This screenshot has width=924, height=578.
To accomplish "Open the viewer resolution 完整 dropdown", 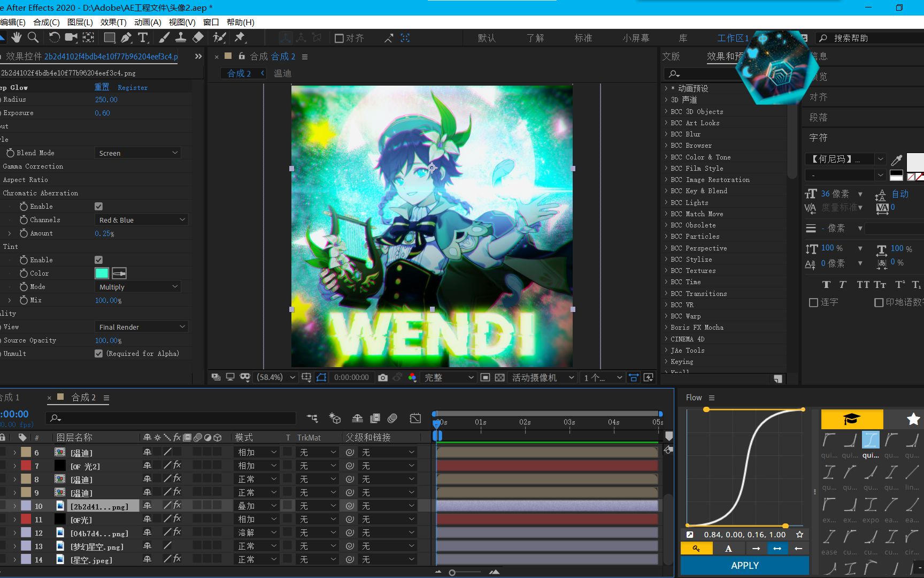I will 448,377.
